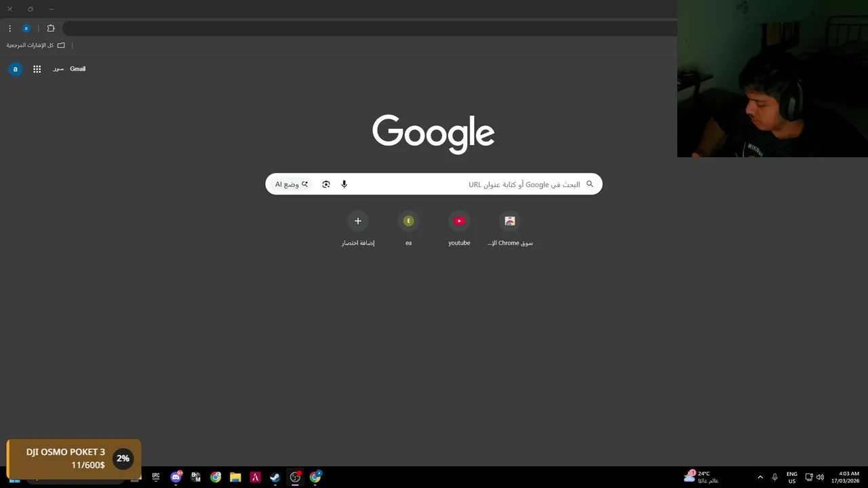Open the Chrome Web Store shortcut
Image resolution: width=868 pixels, height=488 pixels.
[510, 229]
